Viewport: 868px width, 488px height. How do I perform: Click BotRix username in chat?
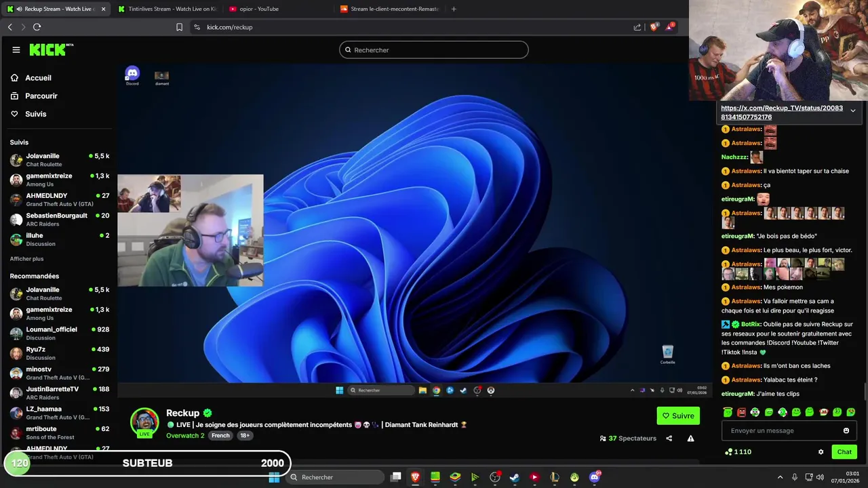point(751,324)
